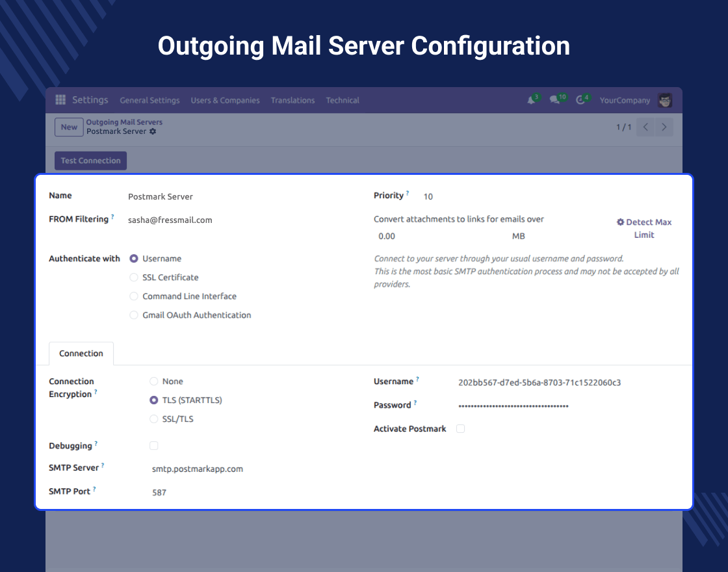Open the activities clock icon
728x572 pixels.
[580, 100]
